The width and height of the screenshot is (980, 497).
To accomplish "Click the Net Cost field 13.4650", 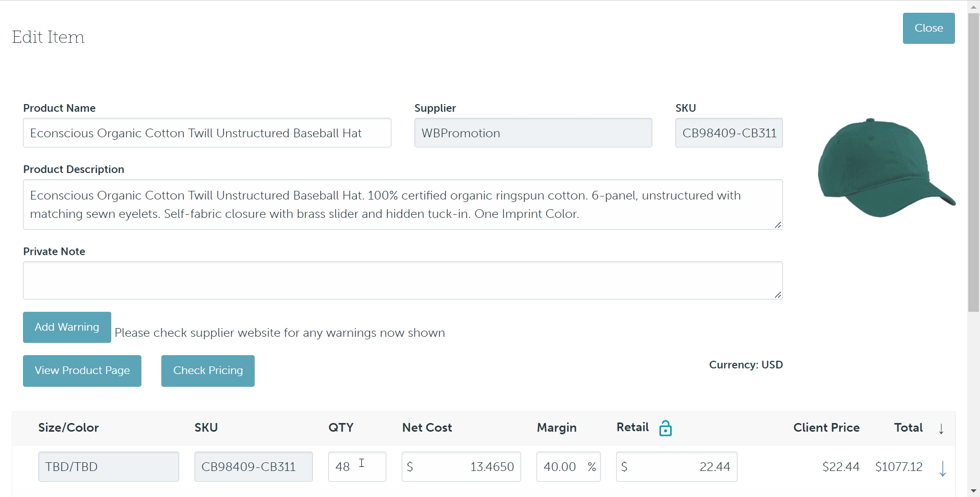I will 461,467.
